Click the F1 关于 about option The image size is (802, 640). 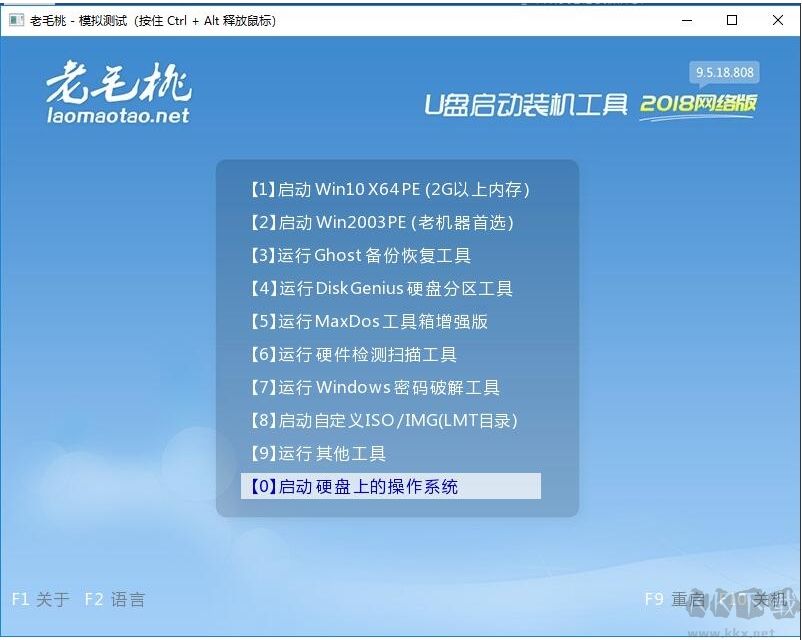point(38,599)
